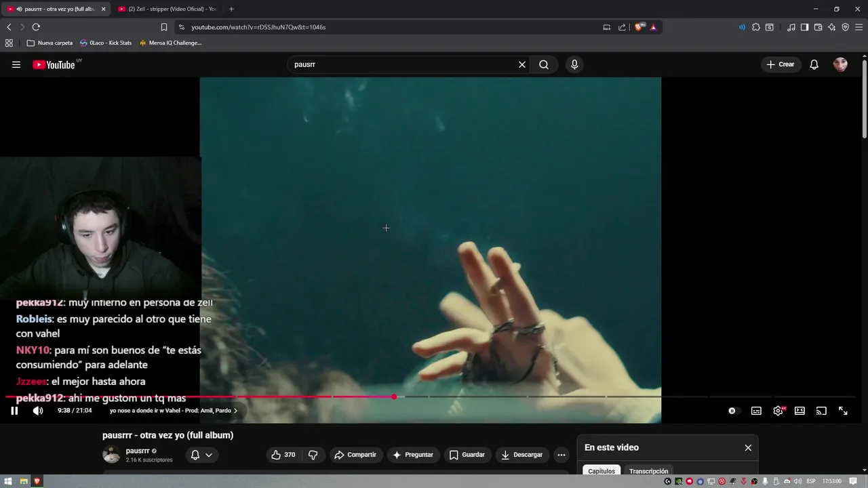Run search with the magnifier button

click(544, 64)
